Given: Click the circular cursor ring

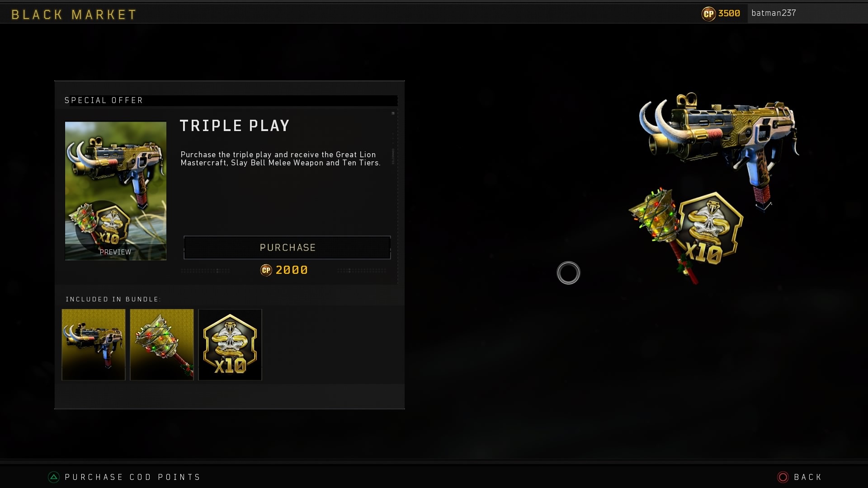Looking at the screenshot, I should coord(568,273).
